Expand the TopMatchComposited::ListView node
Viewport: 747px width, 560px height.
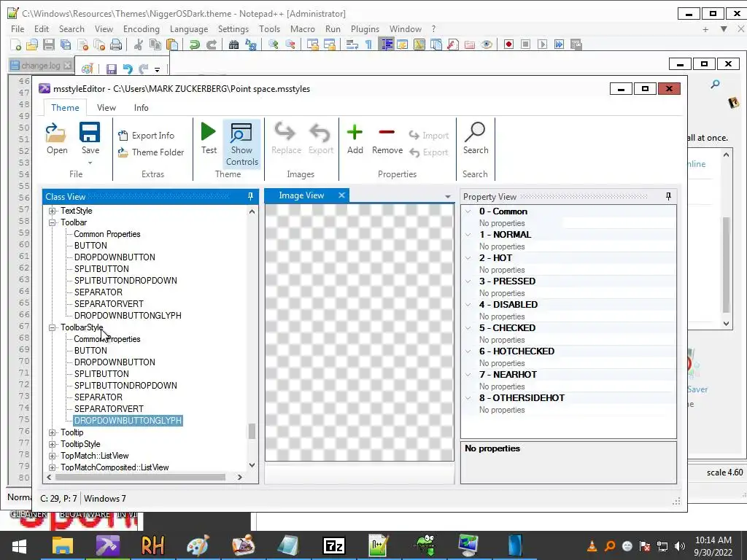point(52,467)
